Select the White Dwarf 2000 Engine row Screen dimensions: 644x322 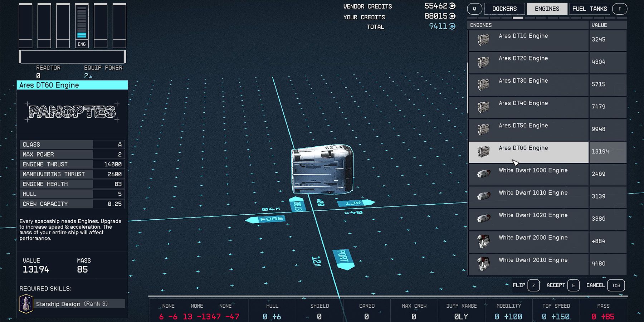[547, 242]
